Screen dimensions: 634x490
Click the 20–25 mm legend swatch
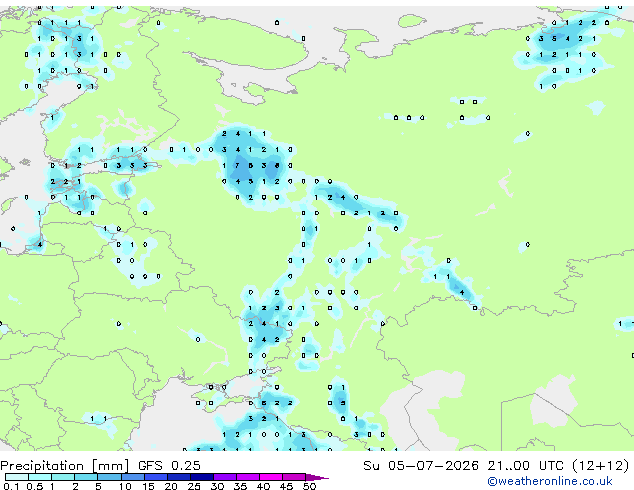178,477
